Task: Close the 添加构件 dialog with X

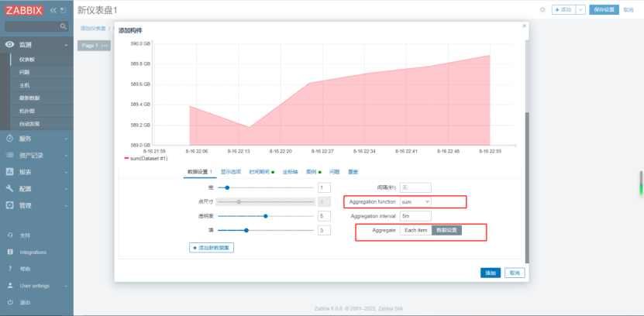Action: click(x=524, y=26)
